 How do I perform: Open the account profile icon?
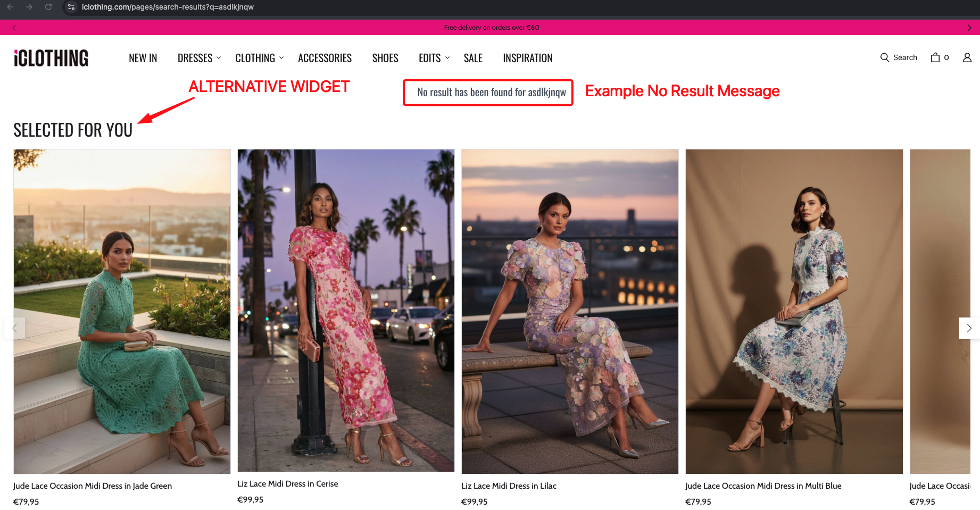(967, 57)
